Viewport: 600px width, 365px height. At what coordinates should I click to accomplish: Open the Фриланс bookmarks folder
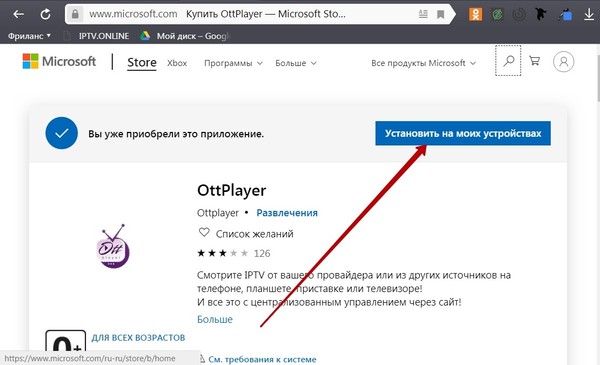[29, 36]
